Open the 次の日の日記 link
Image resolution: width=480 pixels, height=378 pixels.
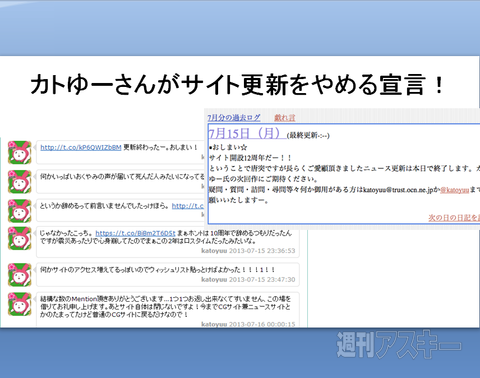coord(454,218)
